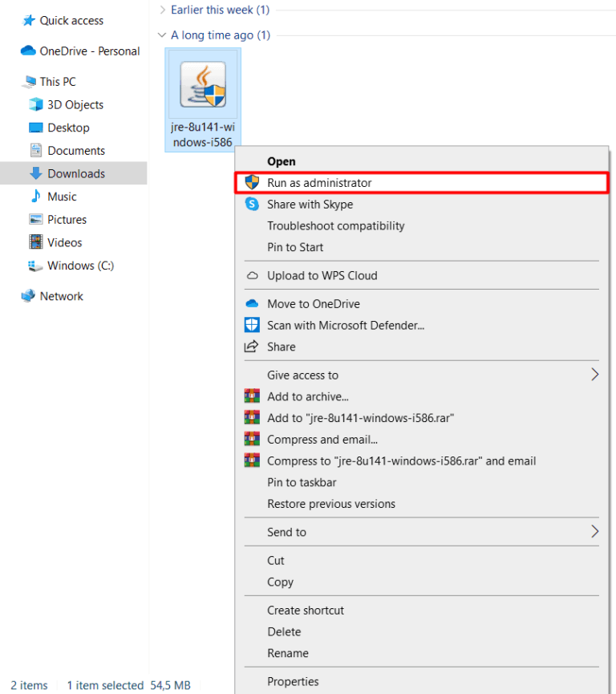Expand the Earlier this week group
Screen dimensions: 616x694
coord(162,10)
